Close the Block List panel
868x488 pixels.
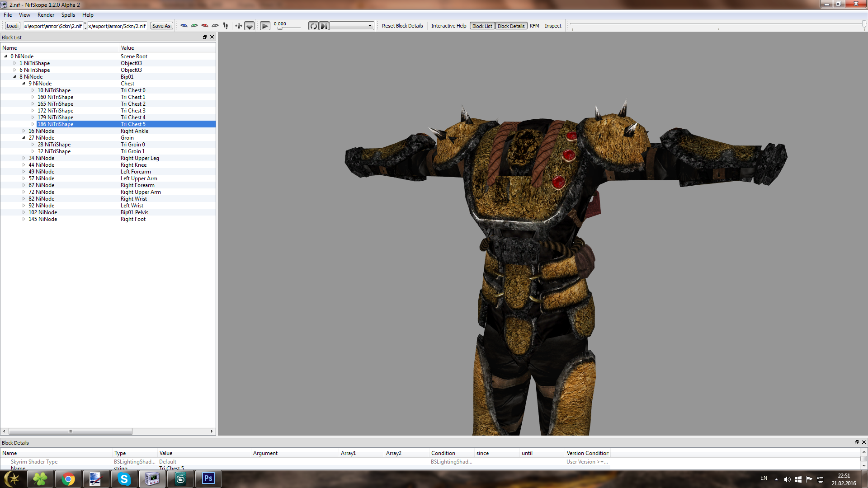tap(212, 37)
